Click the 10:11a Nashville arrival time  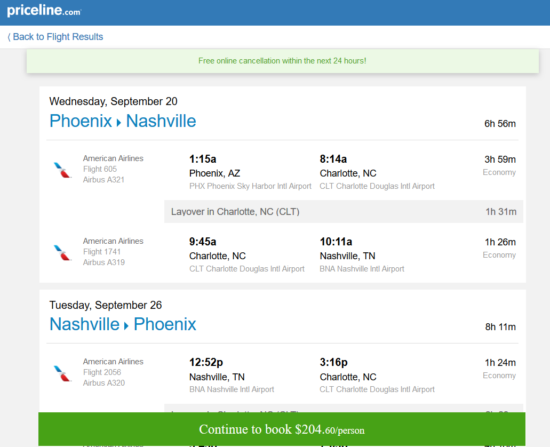pyautogui.click(x=336, y=242)
